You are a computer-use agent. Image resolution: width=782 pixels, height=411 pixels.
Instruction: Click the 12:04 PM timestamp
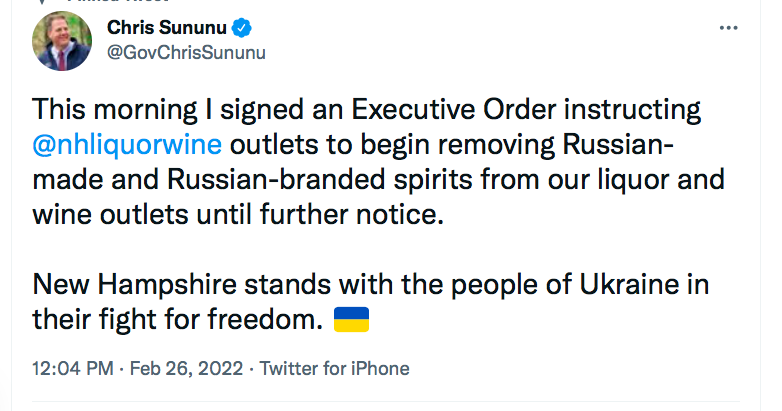tap(71, 368)
